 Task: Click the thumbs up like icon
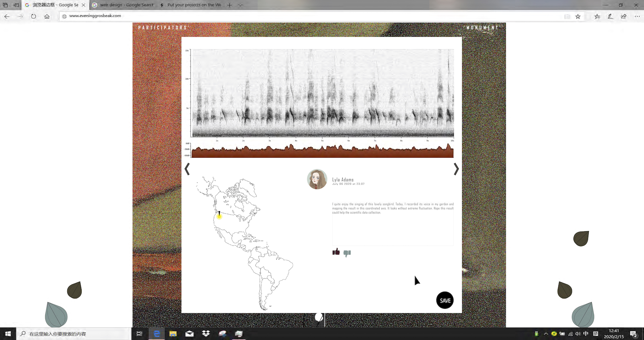336,252
